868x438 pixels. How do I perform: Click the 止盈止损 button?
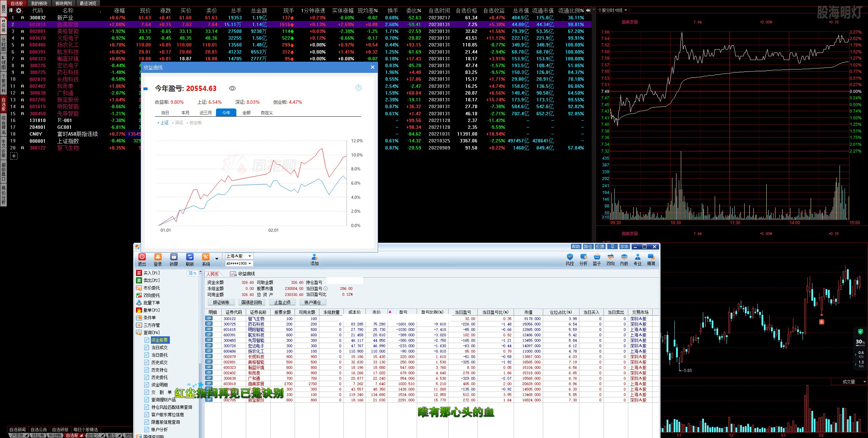(x=282, y=302)
